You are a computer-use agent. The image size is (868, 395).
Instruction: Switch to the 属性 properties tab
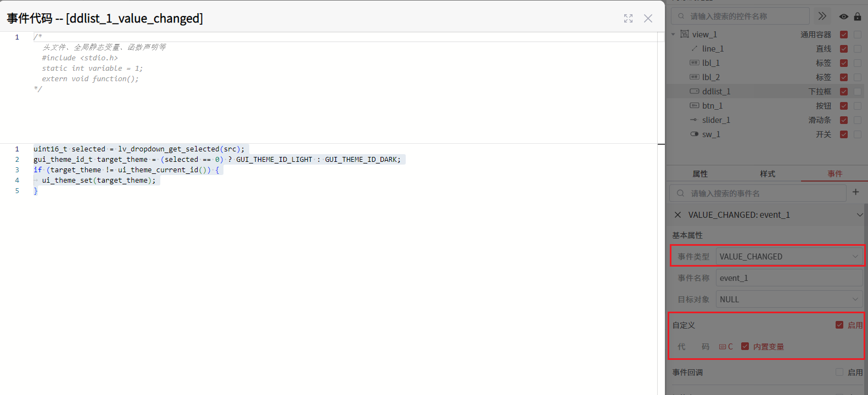tap(700, 174)
